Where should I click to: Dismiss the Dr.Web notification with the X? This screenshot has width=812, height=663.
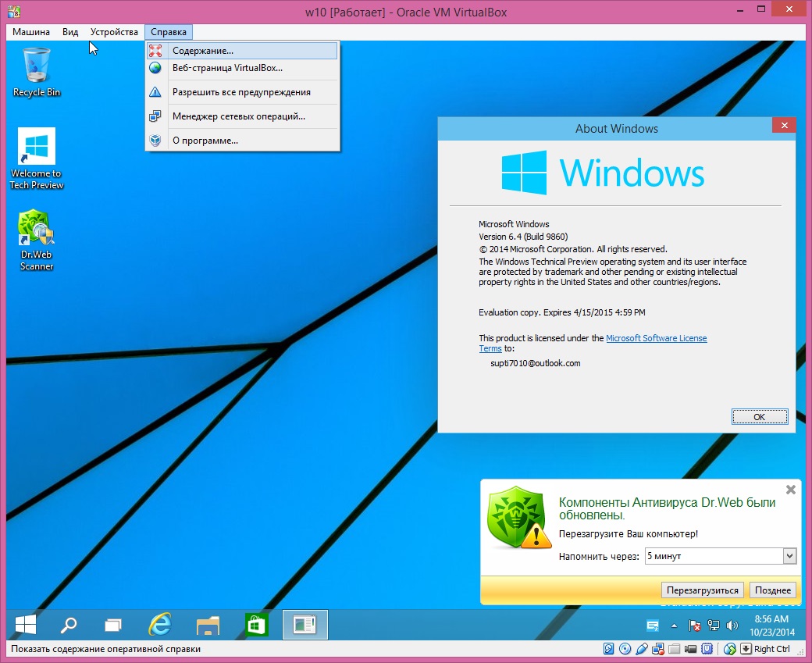(x=790, y=490)
